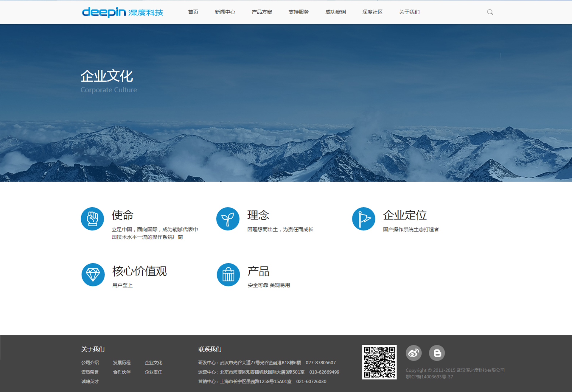Click text 国产操作系统生态打造者
572x392 pixels.
pyautogui.click(x=411, y=229)
